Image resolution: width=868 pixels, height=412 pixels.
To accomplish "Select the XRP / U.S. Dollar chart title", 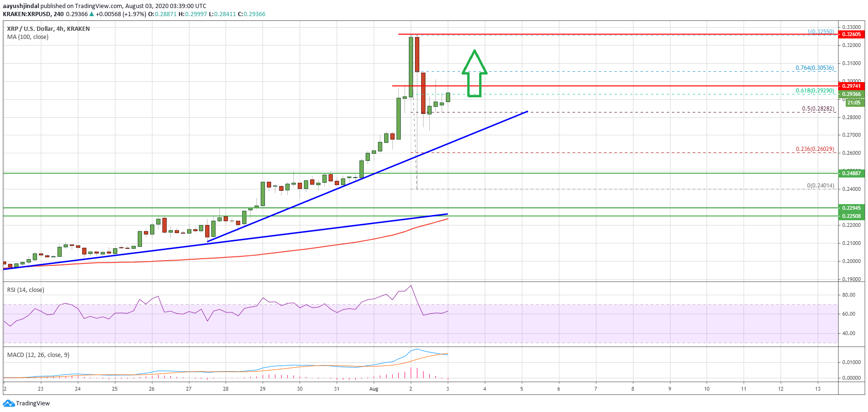I will [48, 28].
